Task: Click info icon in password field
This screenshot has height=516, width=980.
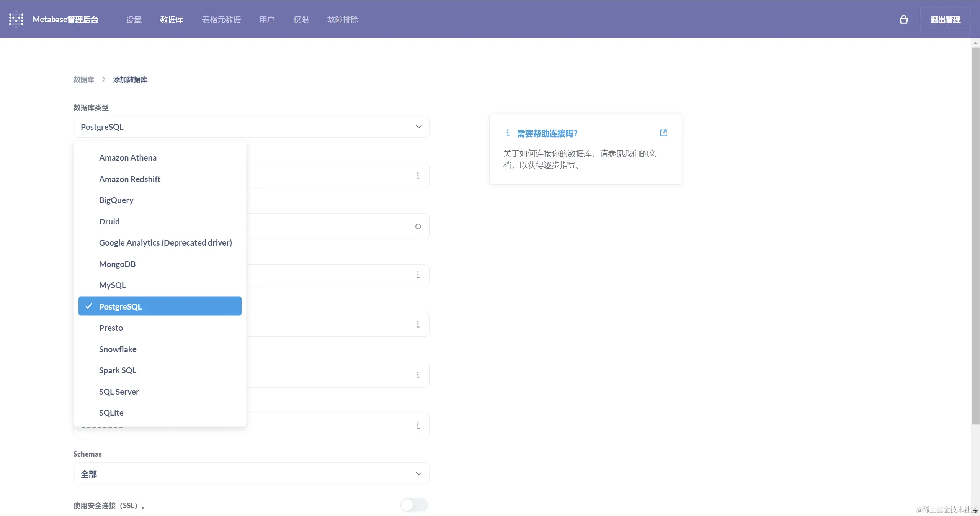Action: click(x=418, y=426)
